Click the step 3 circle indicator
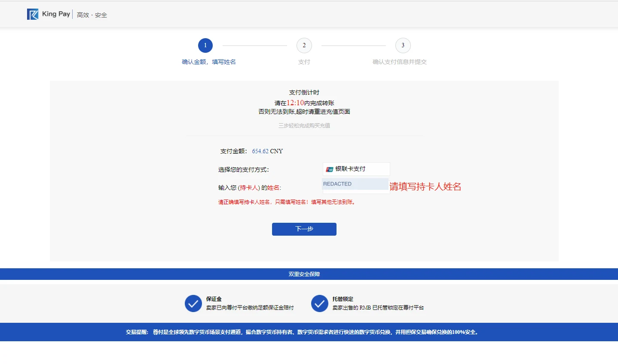Image resolution: width=618 pixels, height=364 pixels. 403,45
